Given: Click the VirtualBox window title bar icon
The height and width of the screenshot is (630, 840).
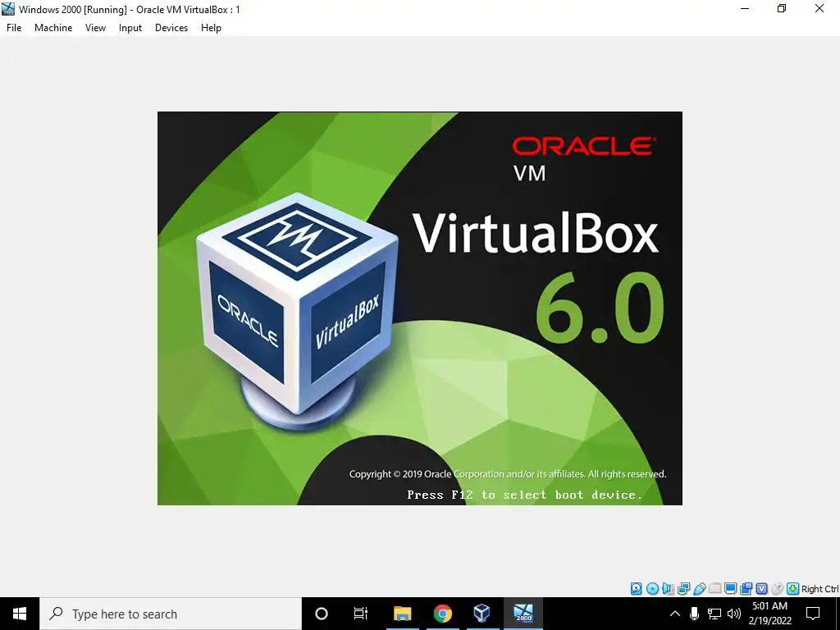Looking at the screenshot, I should click(x=8, y=9).
